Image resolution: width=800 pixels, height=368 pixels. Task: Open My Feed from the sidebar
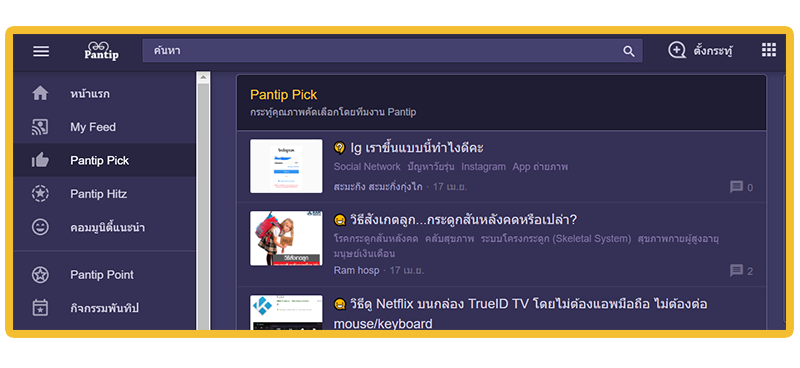coord(105,127)
